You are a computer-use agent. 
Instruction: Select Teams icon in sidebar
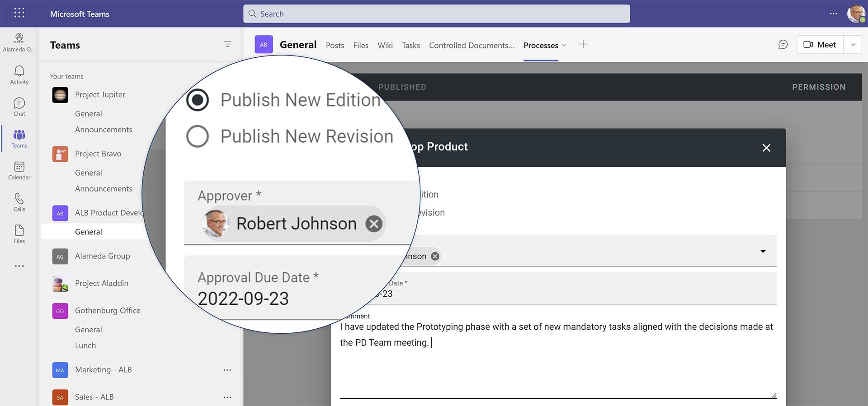19,139
